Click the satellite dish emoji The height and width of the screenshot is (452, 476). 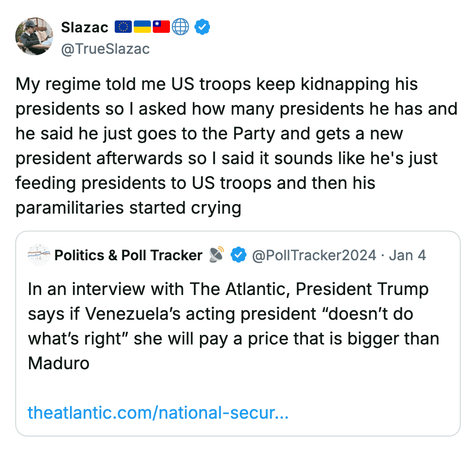pos(217,255)
